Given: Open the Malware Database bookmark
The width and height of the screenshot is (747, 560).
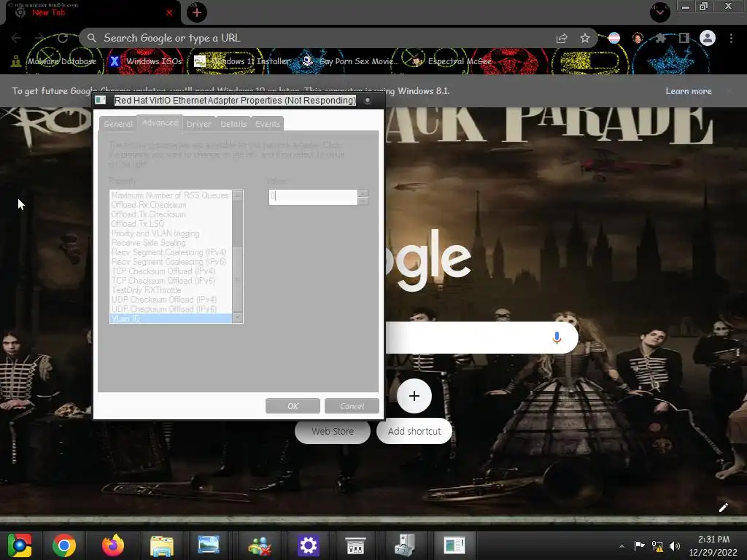Looking at the screenshot, I should [54, 61].
